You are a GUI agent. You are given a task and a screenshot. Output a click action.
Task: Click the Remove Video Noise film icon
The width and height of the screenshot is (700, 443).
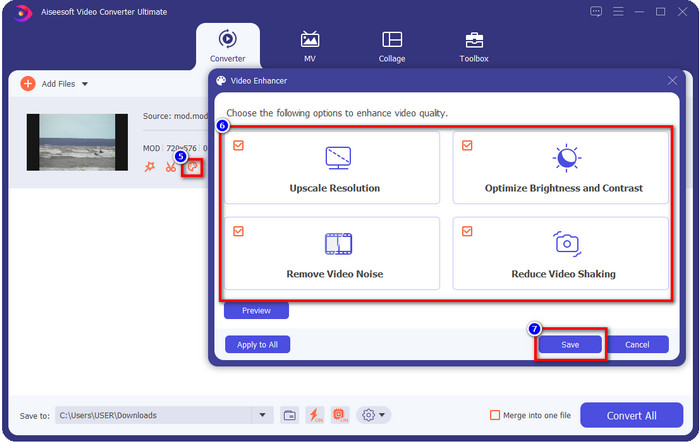point(338,244)
